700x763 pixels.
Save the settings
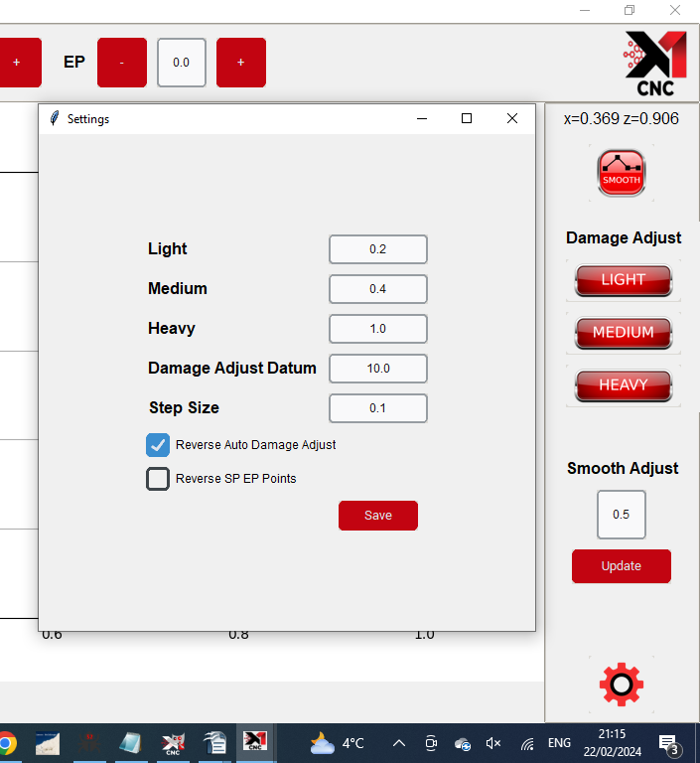pos(377,516)
